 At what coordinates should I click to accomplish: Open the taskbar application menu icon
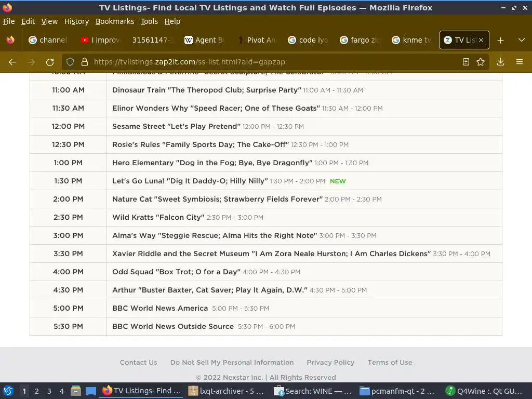pos(8,391)
